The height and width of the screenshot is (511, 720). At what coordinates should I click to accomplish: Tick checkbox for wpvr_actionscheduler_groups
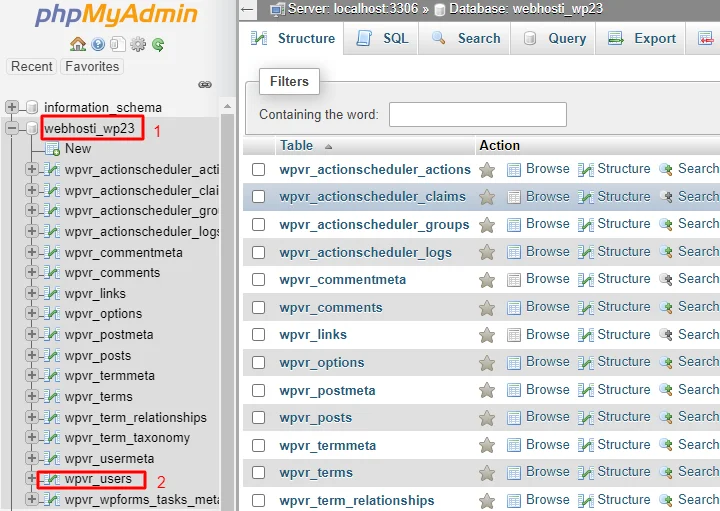coord(259,225)
